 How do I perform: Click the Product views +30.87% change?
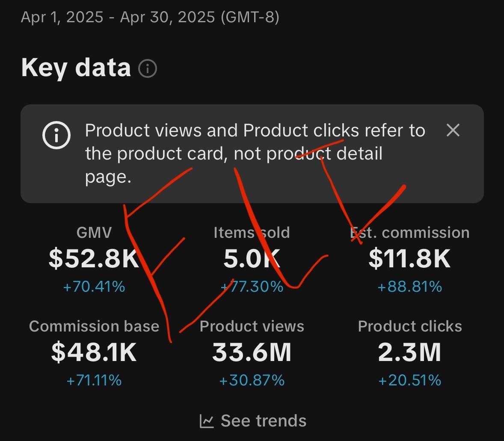pyautogui.click(x=252, y=380)
